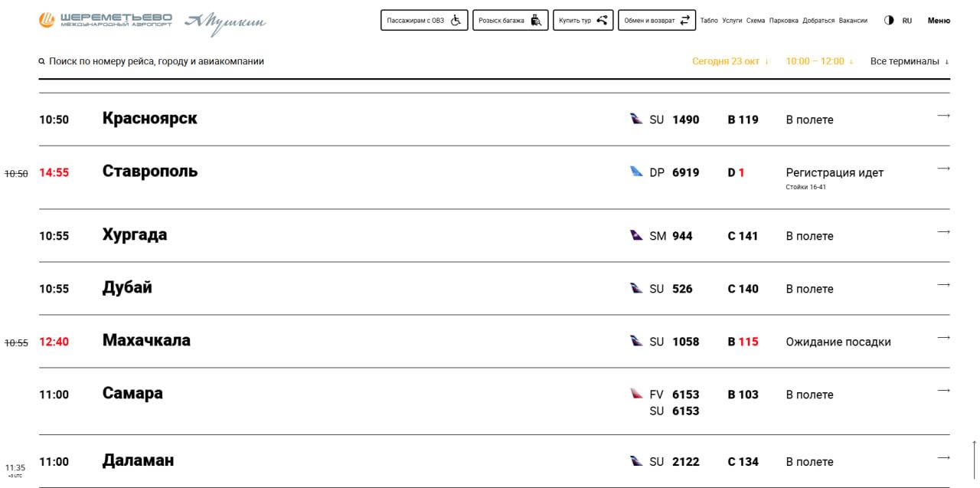Screen dimensions: 980x488
Task: Click the Aeroflot icon for SU 526
Action: 636,288
